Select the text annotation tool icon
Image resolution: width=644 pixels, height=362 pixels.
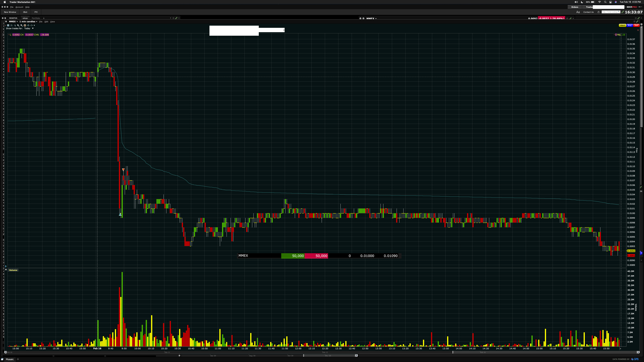tap(8, 25)
